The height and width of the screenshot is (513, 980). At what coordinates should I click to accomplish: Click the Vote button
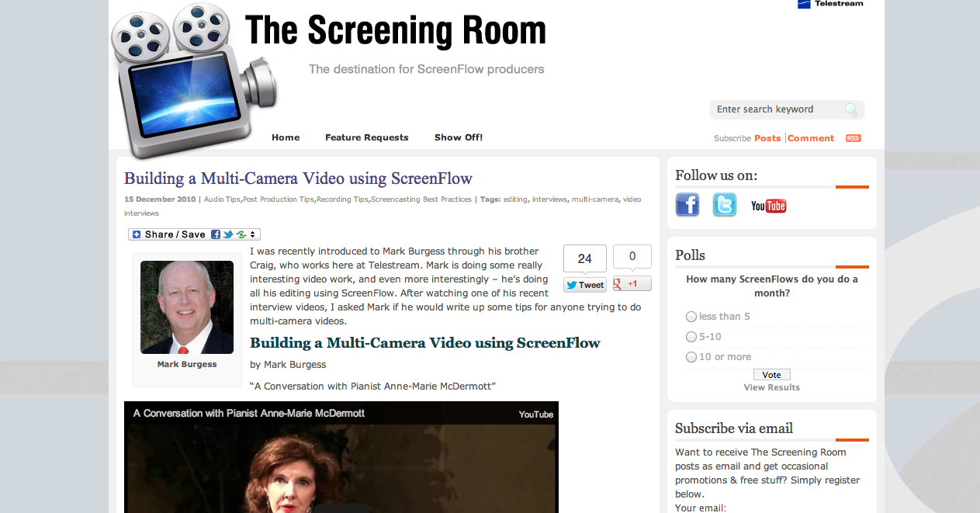(x=772, y=375)
